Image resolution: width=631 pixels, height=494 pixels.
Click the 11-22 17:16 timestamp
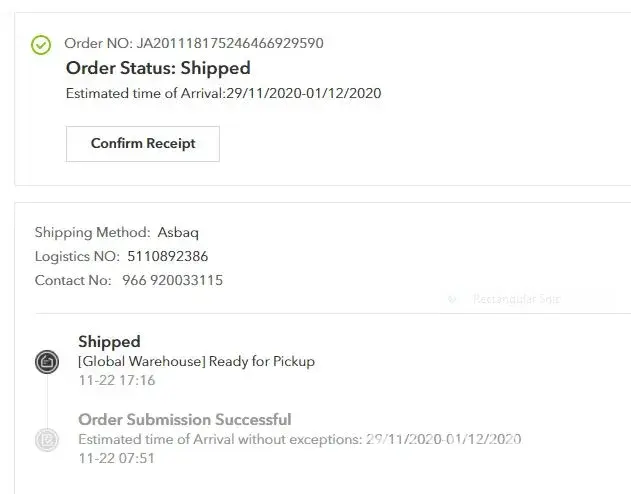[x=116, y=380]
